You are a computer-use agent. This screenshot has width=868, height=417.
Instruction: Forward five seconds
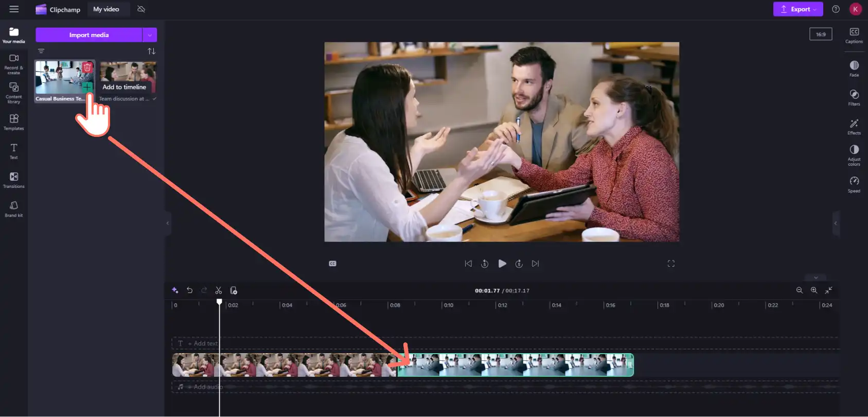519,264
